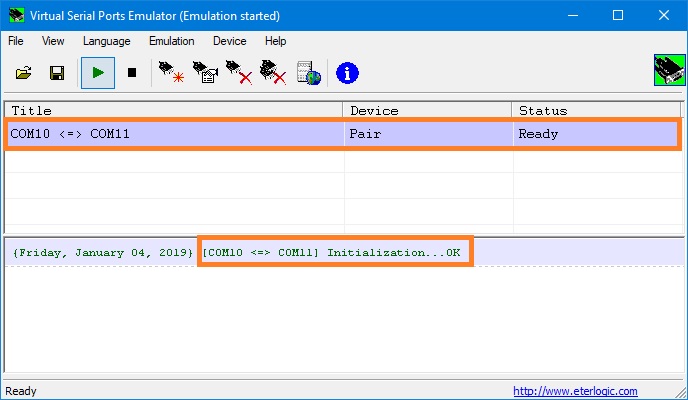Open the View menu

click(x=53, y=41)
